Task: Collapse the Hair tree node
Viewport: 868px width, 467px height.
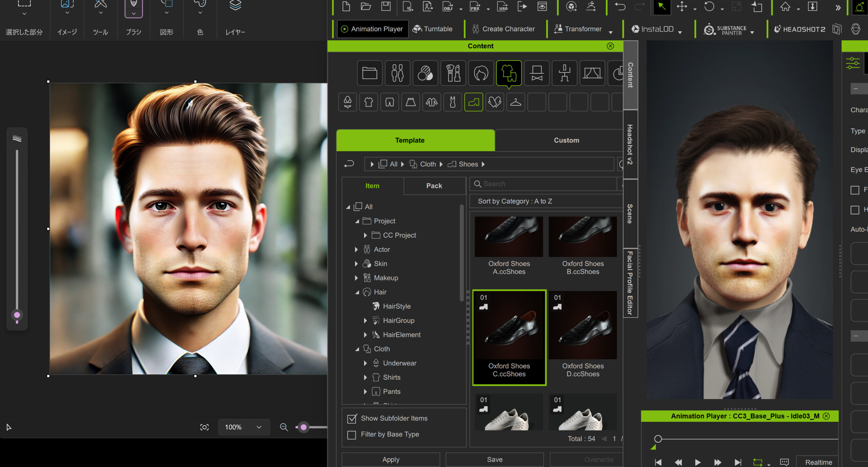Action: (357, 292)
